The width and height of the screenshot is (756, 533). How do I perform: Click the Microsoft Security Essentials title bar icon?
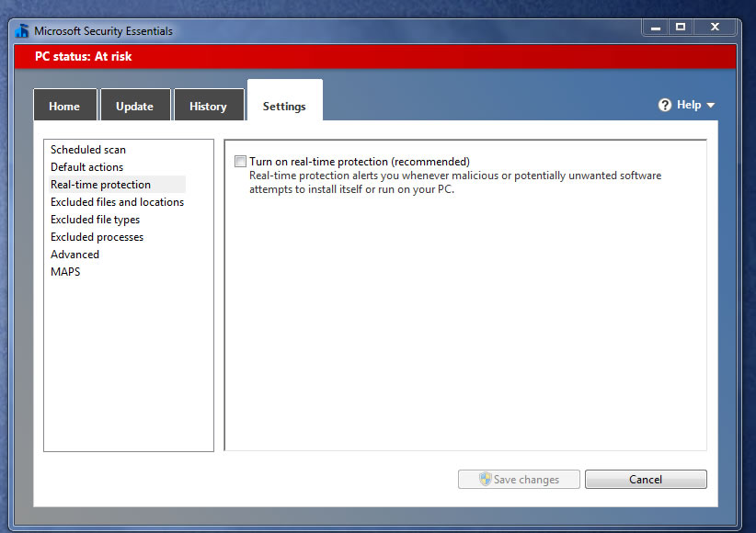tap(22, 31)
